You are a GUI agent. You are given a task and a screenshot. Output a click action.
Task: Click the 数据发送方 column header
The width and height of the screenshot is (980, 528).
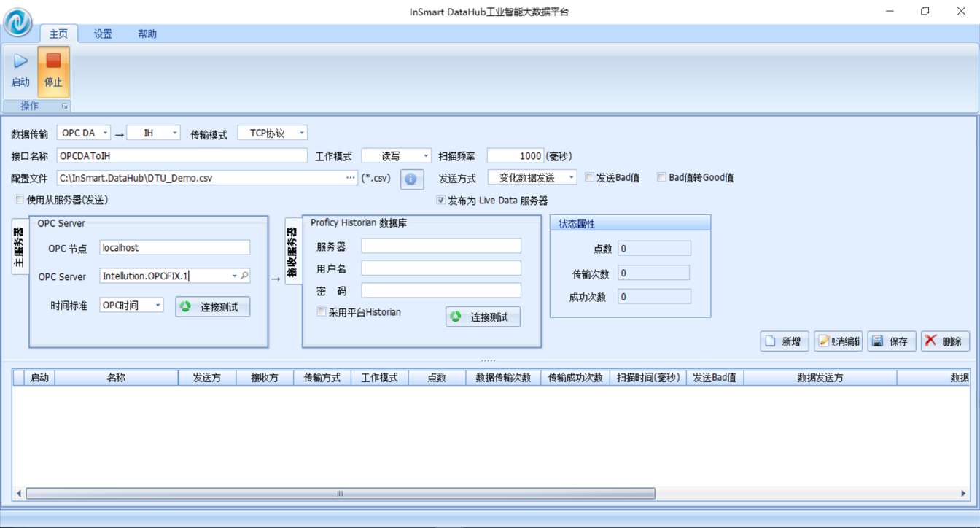point(820,378)
